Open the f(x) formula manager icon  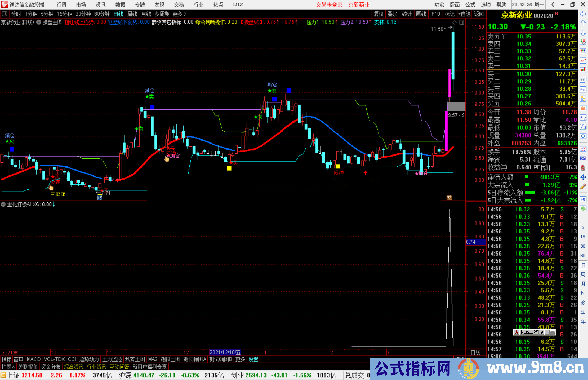(583, 127)
